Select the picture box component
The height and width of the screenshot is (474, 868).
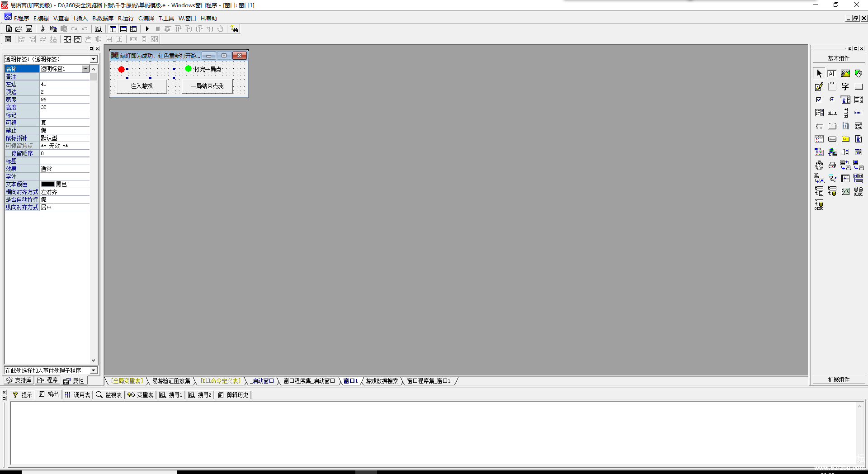tap(845, 73)
